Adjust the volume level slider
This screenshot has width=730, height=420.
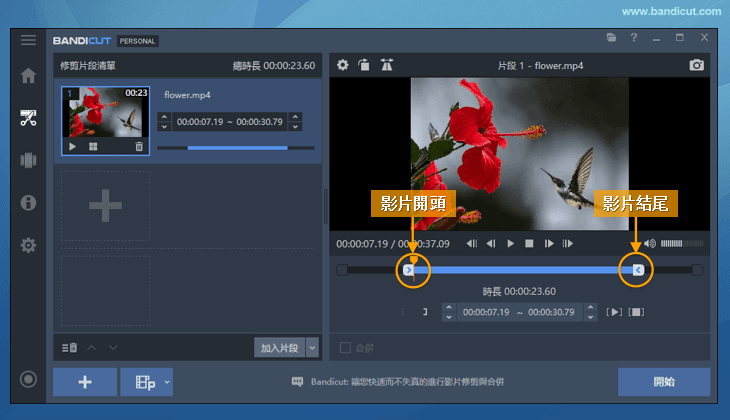coord(682,244)
